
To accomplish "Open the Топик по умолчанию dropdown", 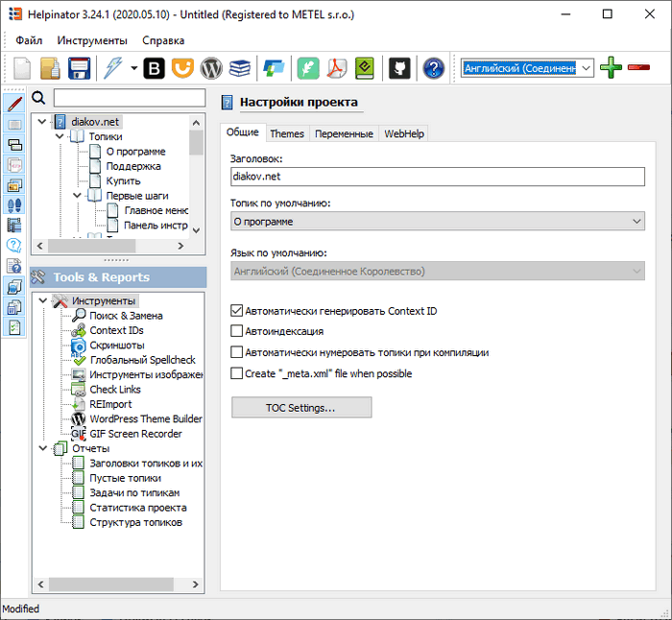I will pyautogui.click(x=438, y=221).
